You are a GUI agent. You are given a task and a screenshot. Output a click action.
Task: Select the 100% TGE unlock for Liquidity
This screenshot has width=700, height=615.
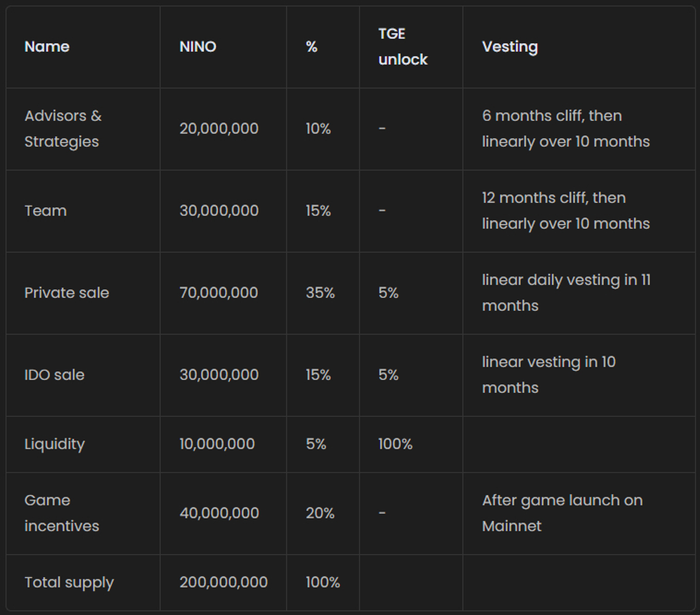click(x=395, y=444)
